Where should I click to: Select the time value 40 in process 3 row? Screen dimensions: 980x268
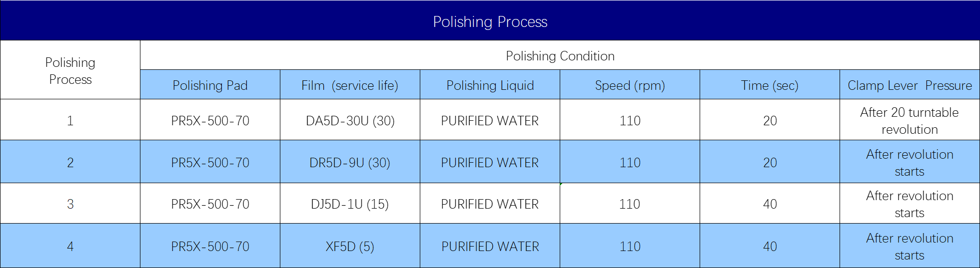click(770, 204)
